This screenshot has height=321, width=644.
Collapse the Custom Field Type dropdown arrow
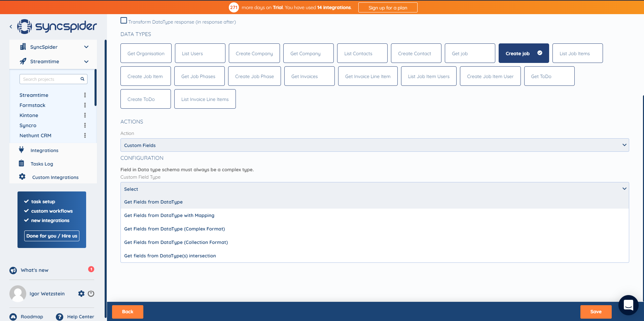624,189
